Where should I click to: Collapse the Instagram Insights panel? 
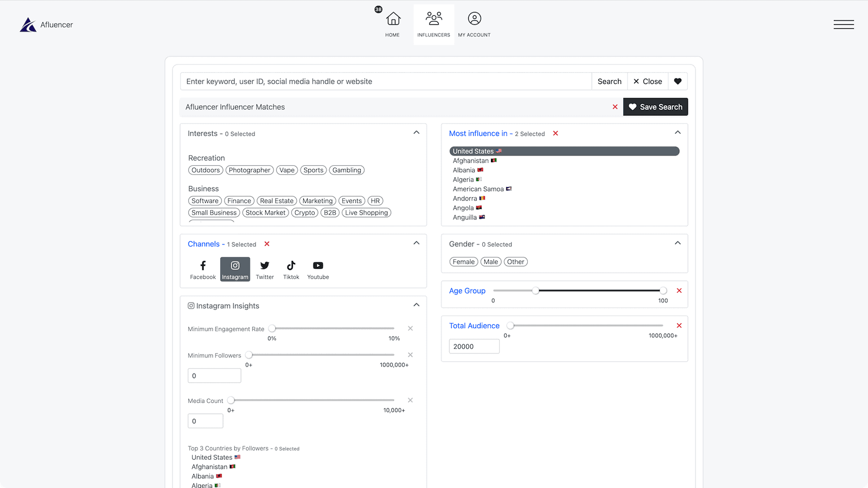click(416, 305)
